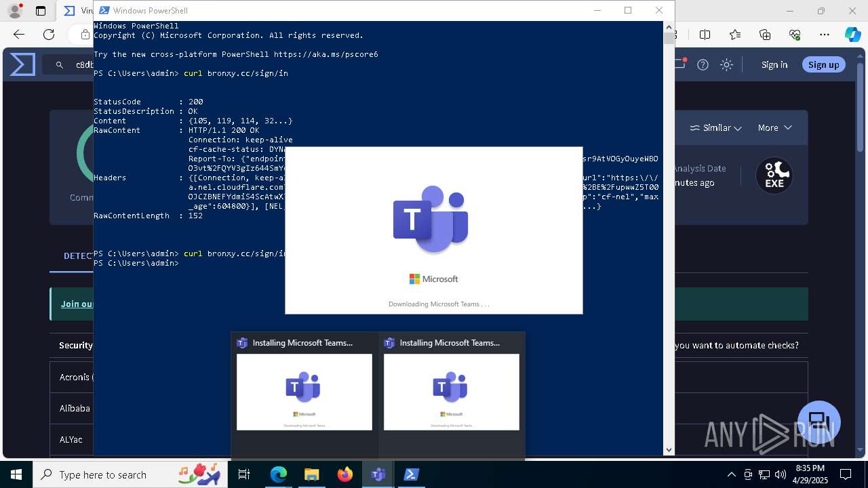Click VirusTotal search magnifier icon
Screen dimensions: 868x488
(60, 65)
